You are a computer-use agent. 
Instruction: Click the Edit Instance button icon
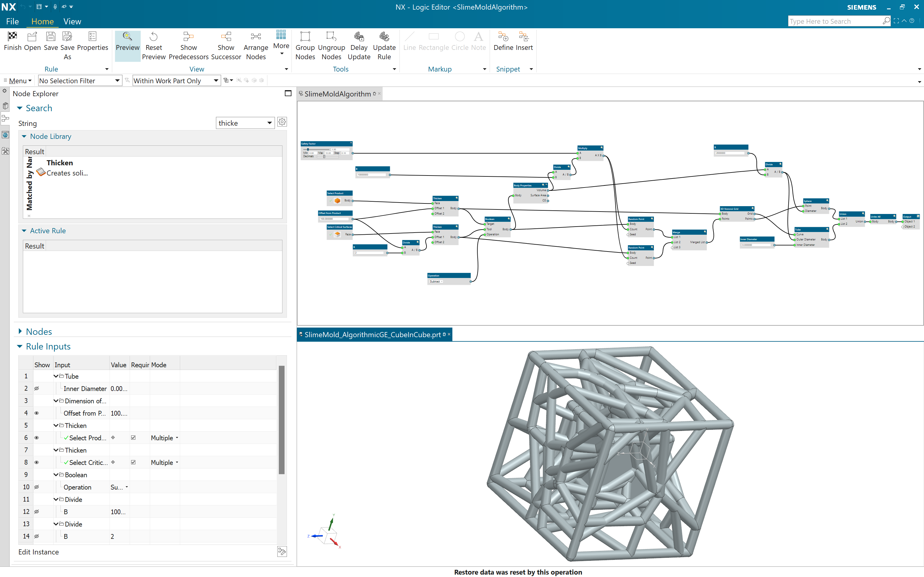[282, 551]
